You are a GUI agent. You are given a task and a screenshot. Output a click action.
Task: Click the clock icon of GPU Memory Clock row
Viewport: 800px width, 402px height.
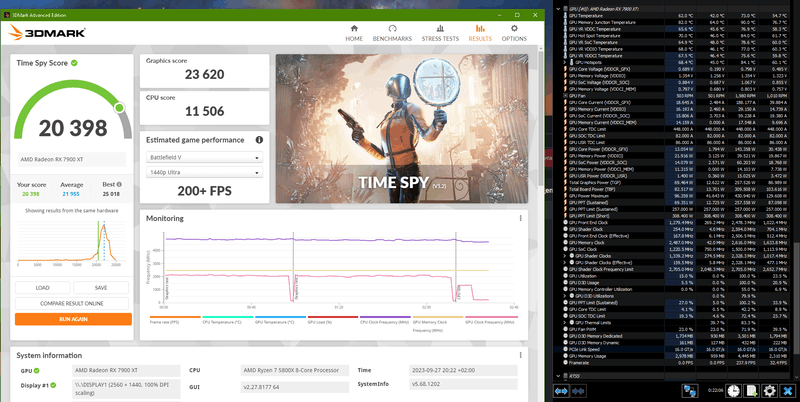pyautogui.click(x=565, y=242)
